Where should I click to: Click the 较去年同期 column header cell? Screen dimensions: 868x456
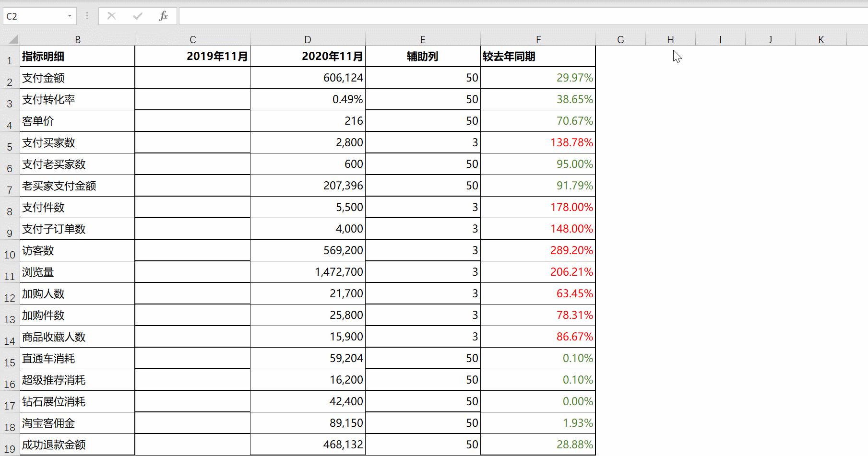point(538,56)
